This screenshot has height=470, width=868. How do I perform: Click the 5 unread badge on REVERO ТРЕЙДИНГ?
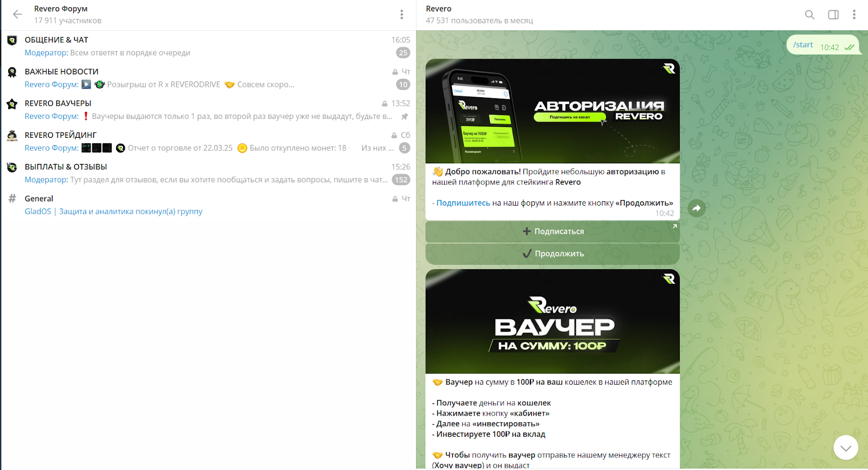coord(405,148)
